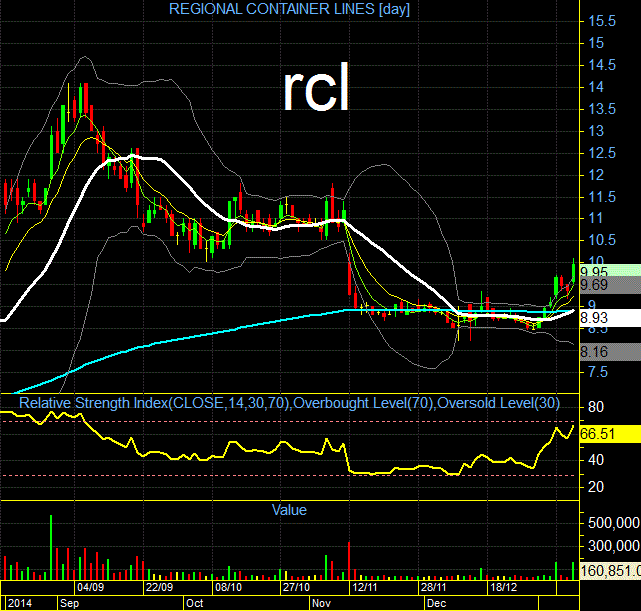Click the 15.5 price axis tick
The image size is (641, 611).
602,21
